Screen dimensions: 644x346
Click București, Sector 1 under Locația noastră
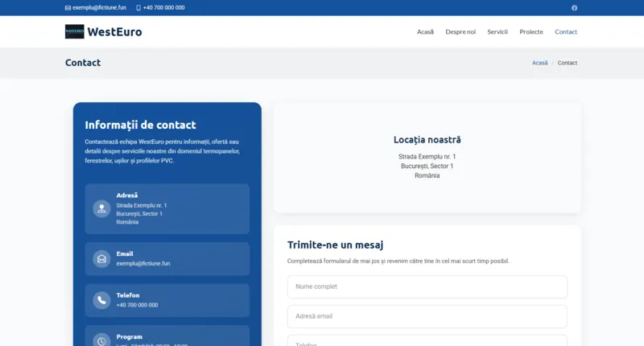[427, 166]
